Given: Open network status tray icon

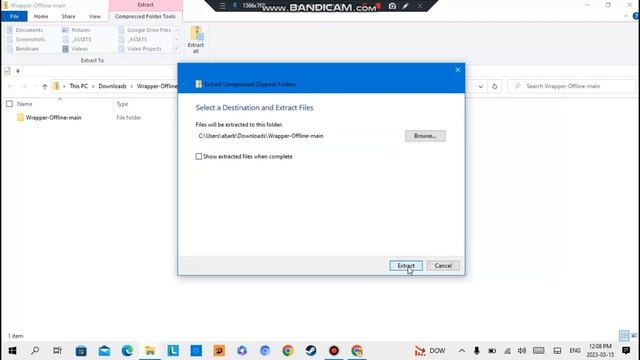Looking at the screenshot, I should coord(507,351).
